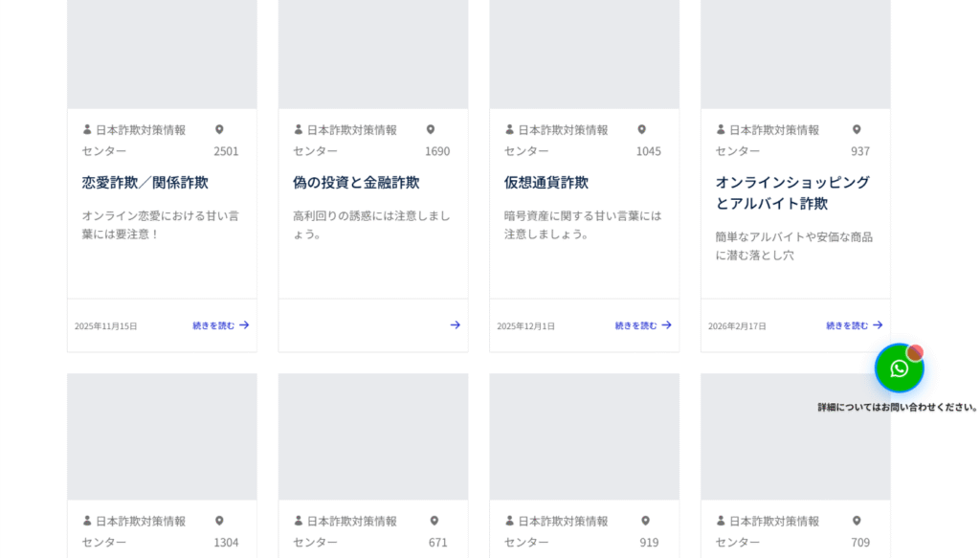Image resolution: width=980 pixels, height=558 pixels.
Task: Click the view count 1304
Action: (226, 543)
